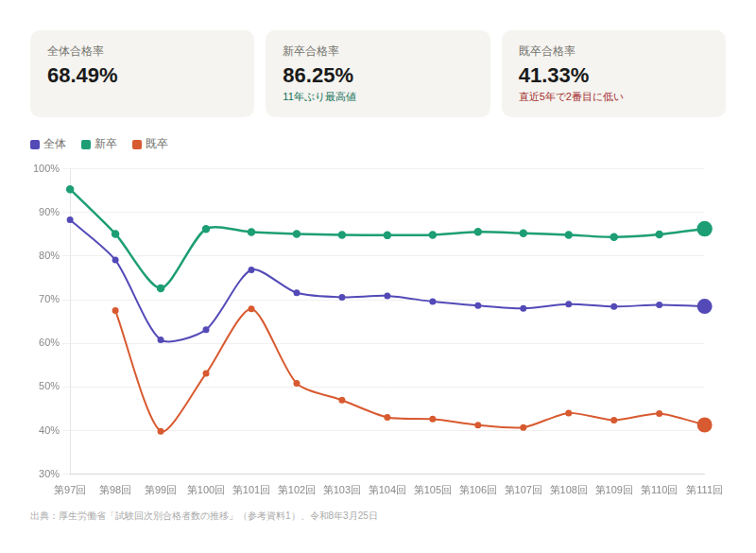Click the purple 全体 legend color square
The image size is (756, 553).
coord(35,145)
